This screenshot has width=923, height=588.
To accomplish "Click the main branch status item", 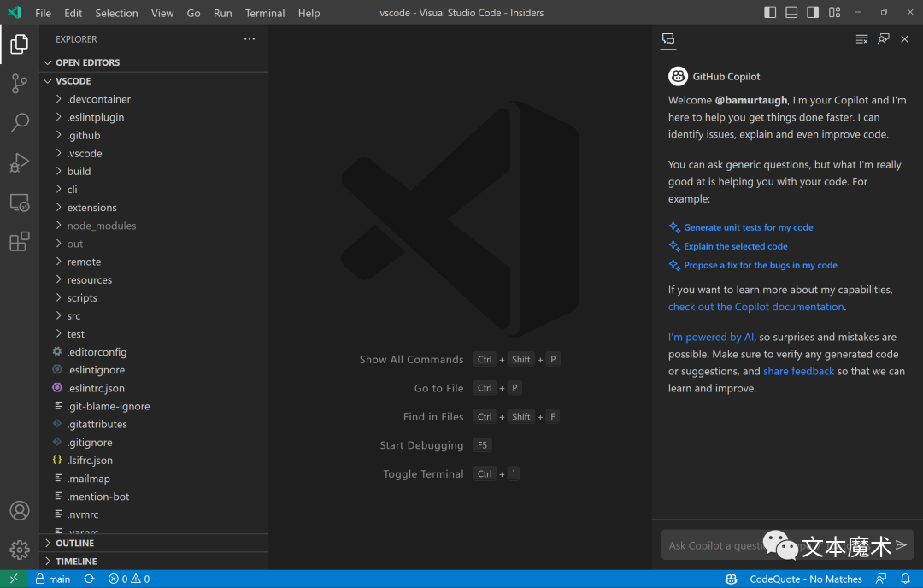I will pos(53,579).
